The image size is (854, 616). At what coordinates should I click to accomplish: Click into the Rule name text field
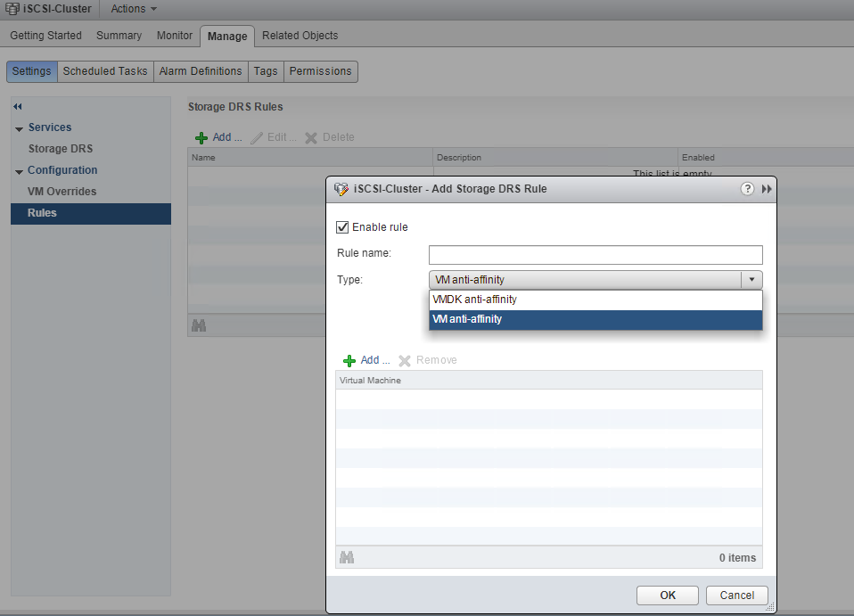[595, 254]
